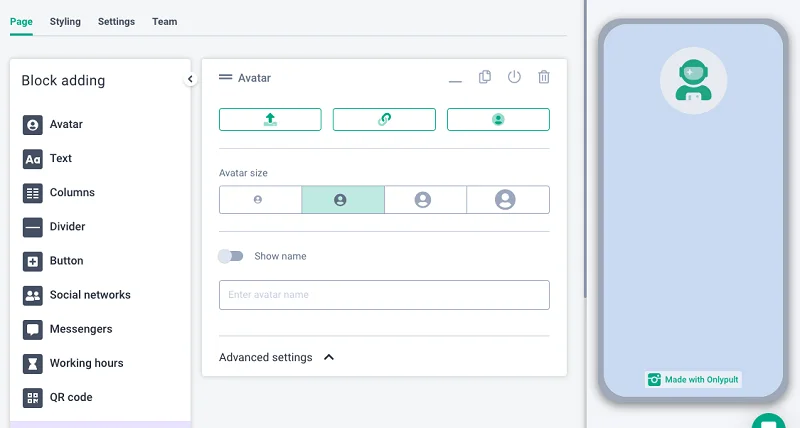The width and height of the screenshot is (800, 428).
Task: Collapse the Block adding sidebar
Action: (190, 80)
